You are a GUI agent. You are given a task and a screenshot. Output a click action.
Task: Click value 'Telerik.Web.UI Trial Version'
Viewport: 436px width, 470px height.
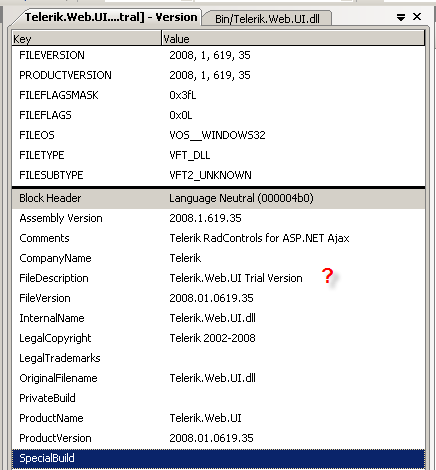pos(236,278)
